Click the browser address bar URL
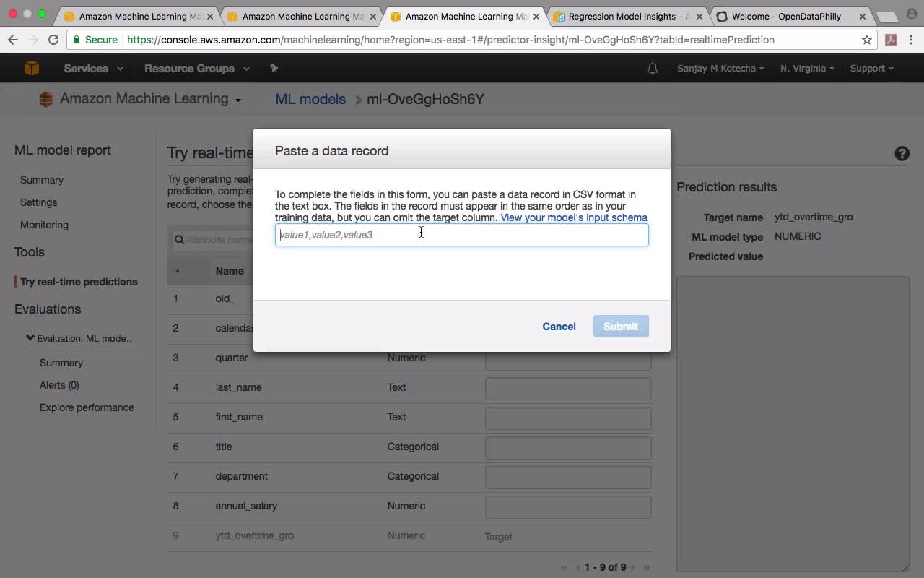The width and height of the screenshot is (924, 578). point(450,40)
